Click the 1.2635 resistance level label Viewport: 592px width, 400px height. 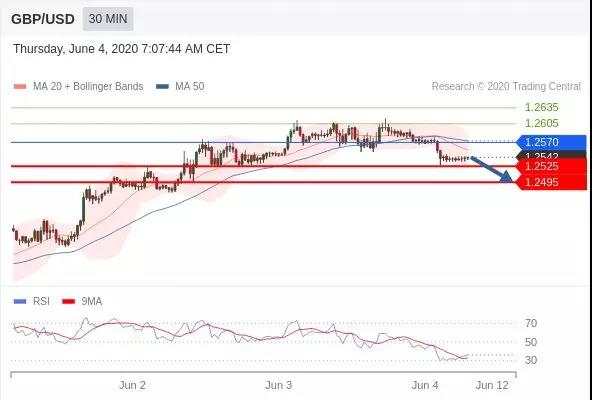point(541,107)
